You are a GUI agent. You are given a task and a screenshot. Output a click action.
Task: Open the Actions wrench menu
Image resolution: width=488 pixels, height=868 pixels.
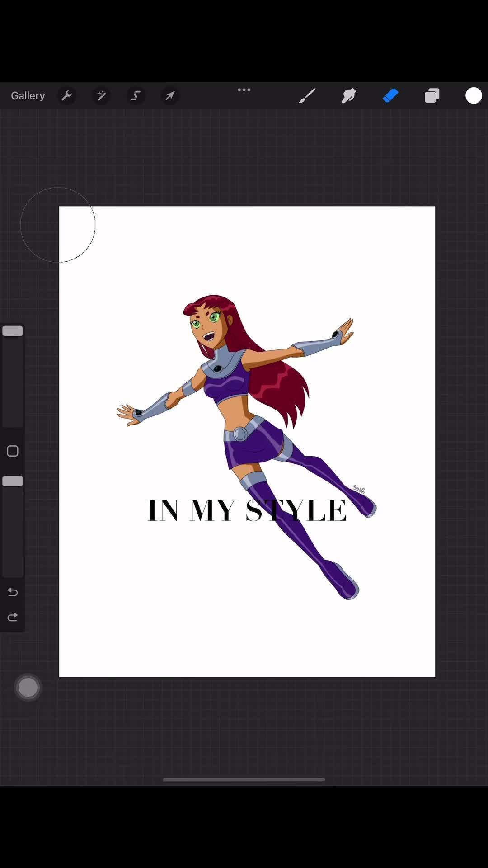67,96
